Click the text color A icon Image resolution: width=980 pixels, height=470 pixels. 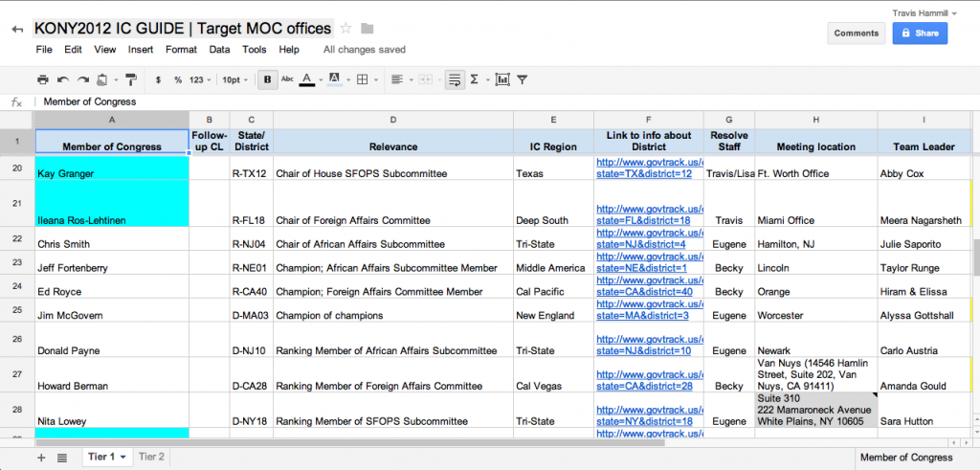tap(306, 80)
